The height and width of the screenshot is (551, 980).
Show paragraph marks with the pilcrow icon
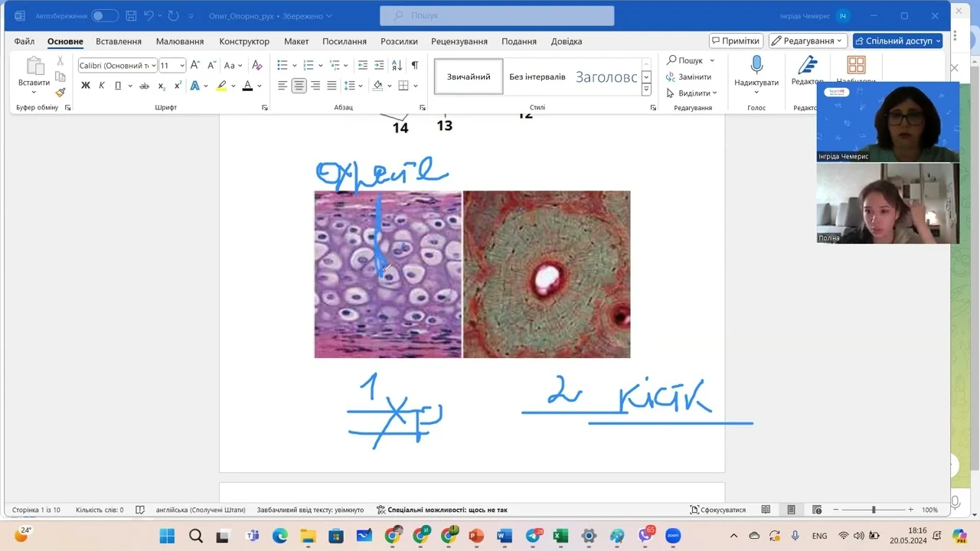(414, 66)
